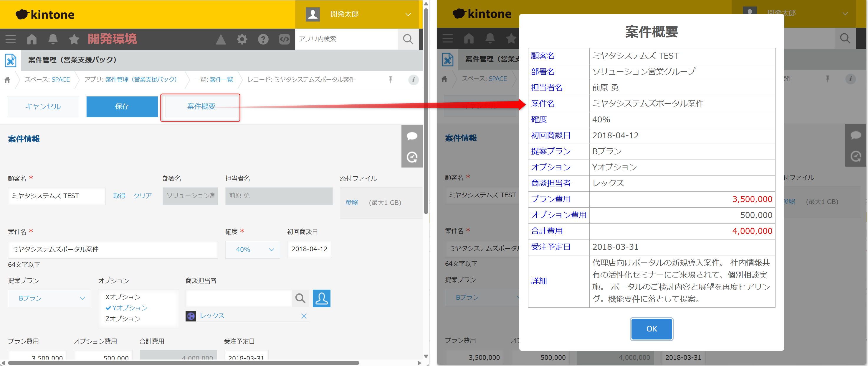Image resolution: width=868 pixels, height=366 pixels.
Task: Click the 案件概要 button
Action: tap(201, 106)
